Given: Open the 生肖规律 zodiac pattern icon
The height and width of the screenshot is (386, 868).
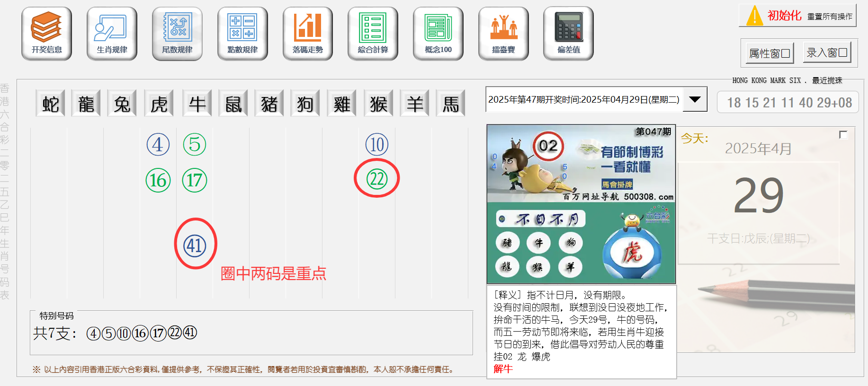Looking at the screenshot, I should point(112,33).
